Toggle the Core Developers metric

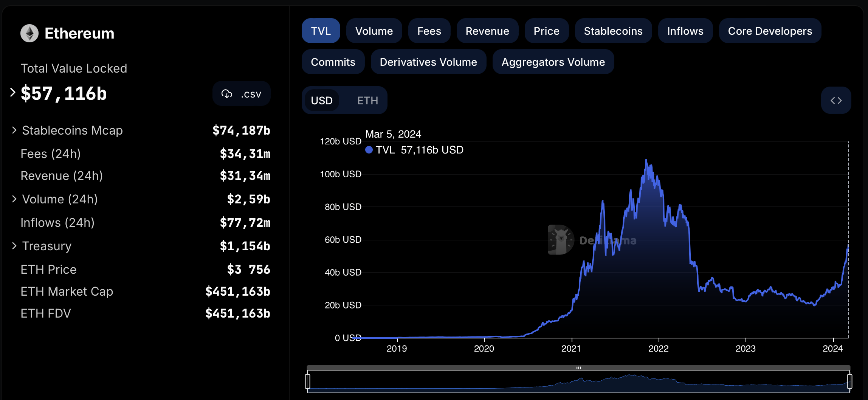tap(770, 31)
